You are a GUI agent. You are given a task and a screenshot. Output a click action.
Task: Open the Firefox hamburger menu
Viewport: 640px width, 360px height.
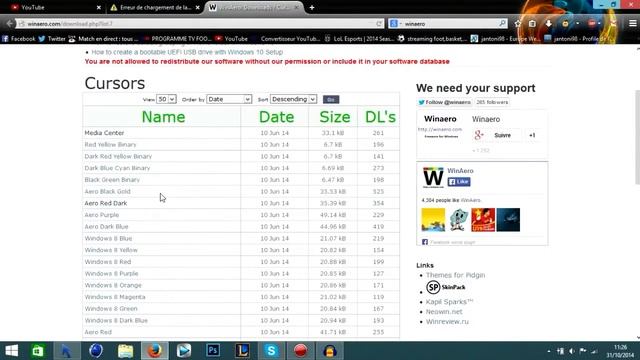coord(632,24)
